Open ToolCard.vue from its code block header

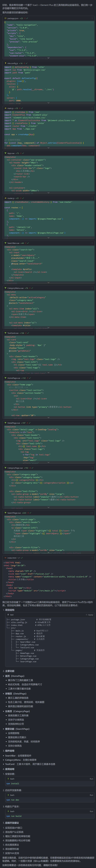tap(13, 333)
